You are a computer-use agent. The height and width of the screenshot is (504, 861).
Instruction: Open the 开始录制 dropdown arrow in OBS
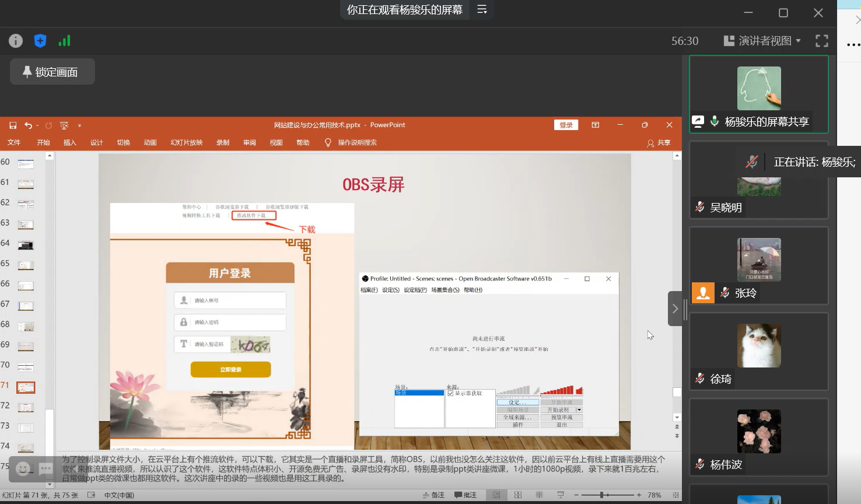coord(579,410)
